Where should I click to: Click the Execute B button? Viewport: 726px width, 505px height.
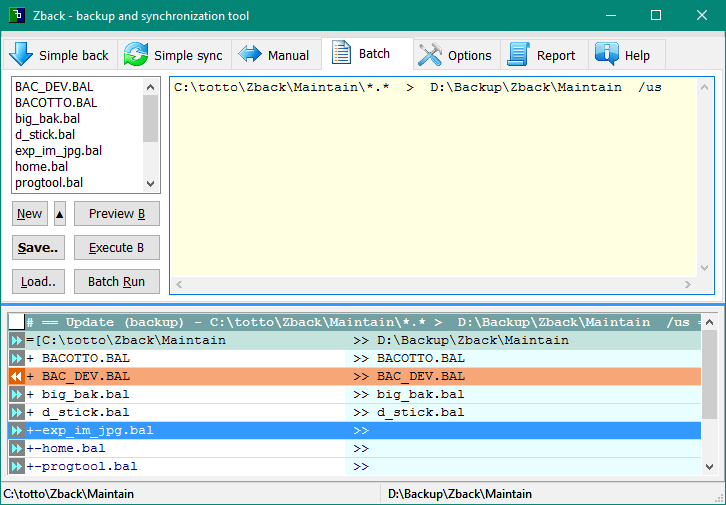[117, 248]
